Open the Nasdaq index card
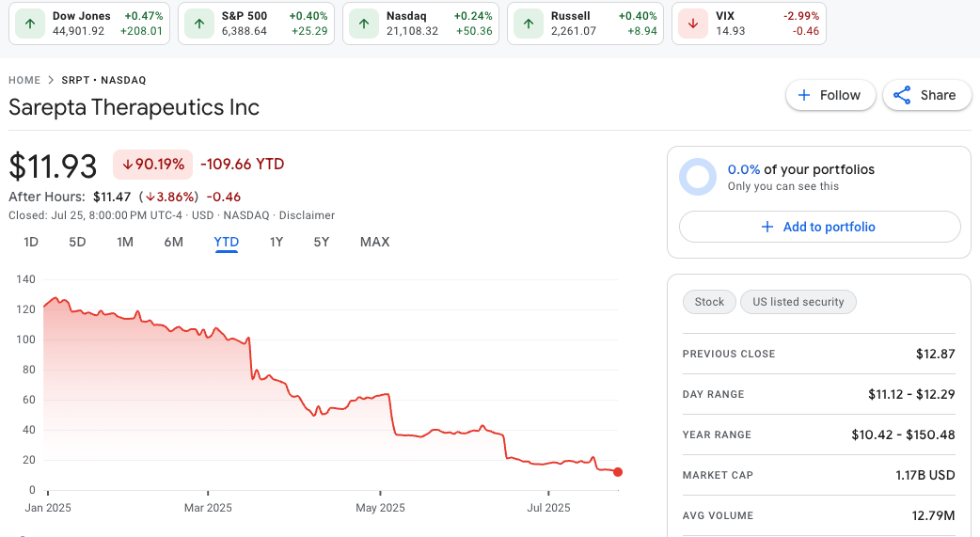This screenshot has height=537, width=980. 420,24
